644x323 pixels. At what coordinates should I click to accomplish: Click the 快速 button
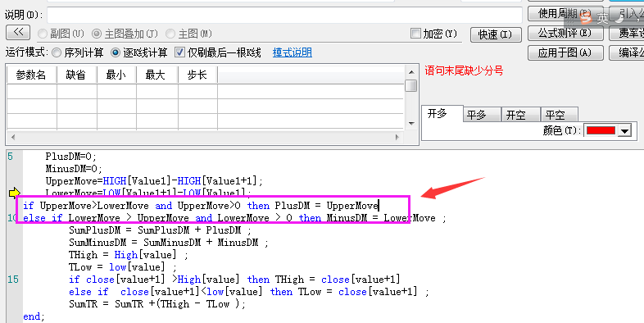[496, 35]
